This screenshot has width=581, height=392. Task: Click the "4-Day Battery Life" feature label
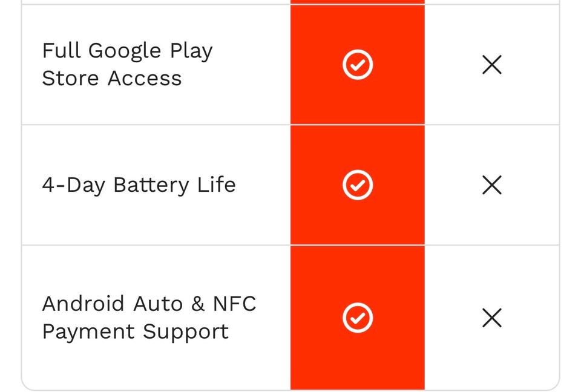(x=139, y=185)
